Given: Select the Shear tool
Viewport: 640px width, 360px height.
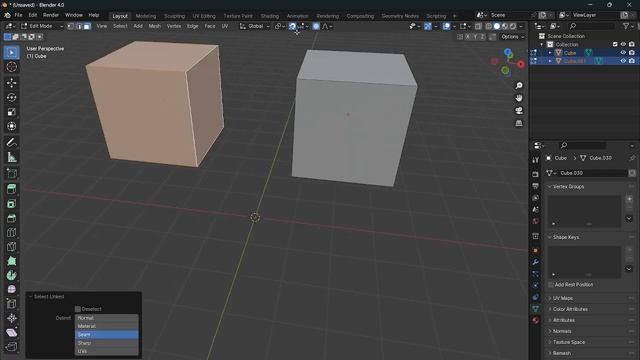Looking at the screenshot, I should point(11,333).
